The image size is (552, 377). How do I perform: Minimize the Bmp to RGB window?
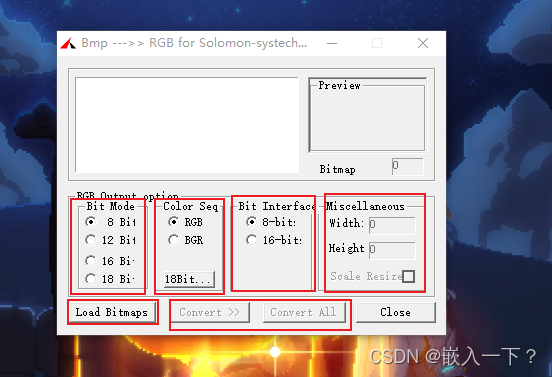332,44
